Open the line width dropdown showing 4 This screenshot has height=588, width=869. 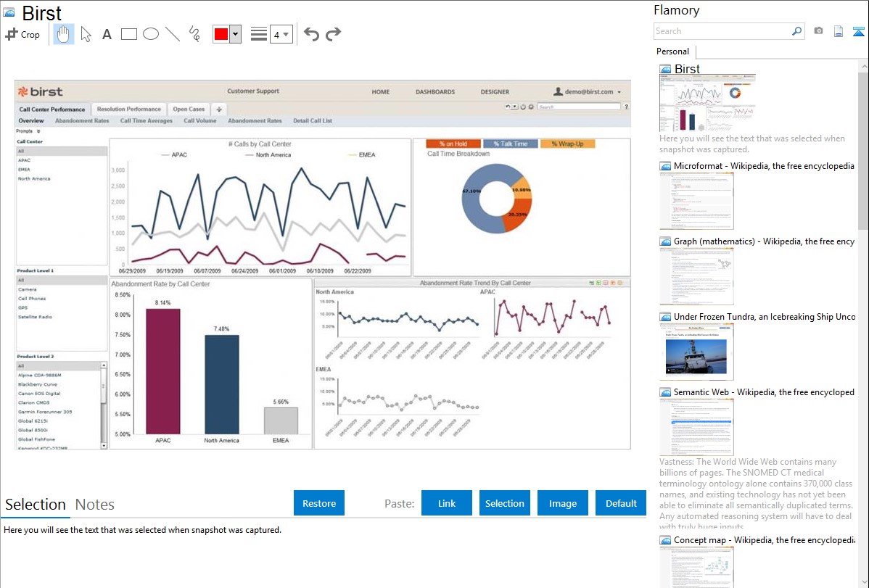281,34
